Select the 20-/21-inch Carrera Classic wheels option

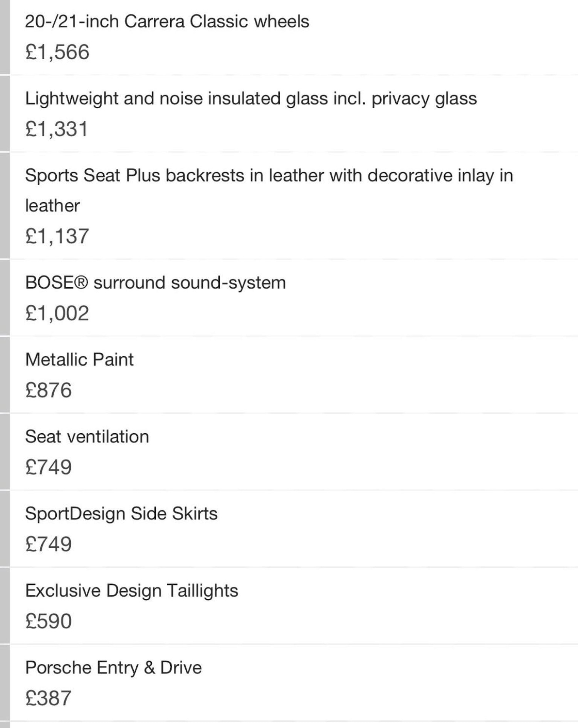[x=167, y=22]
